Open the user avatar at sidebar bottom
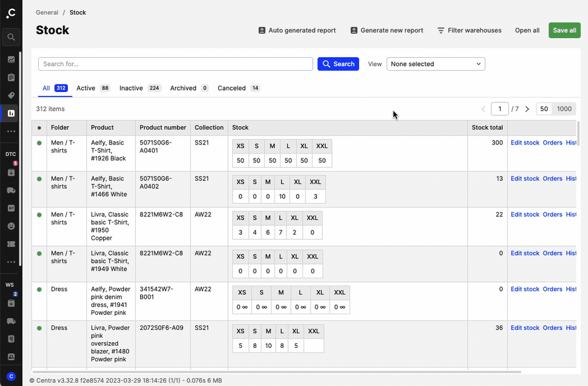 [11, 376]
